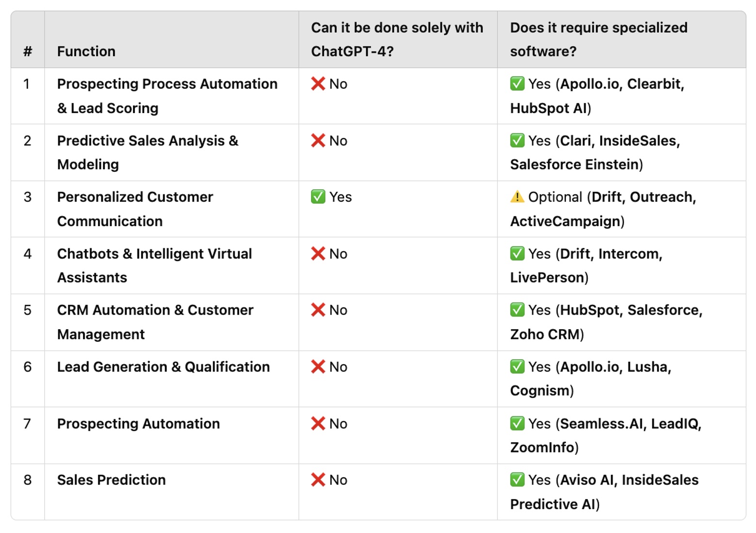
Task: Click the green checkmark beside Seamless.AI, LeadIQ
Action: pos(517,424)
